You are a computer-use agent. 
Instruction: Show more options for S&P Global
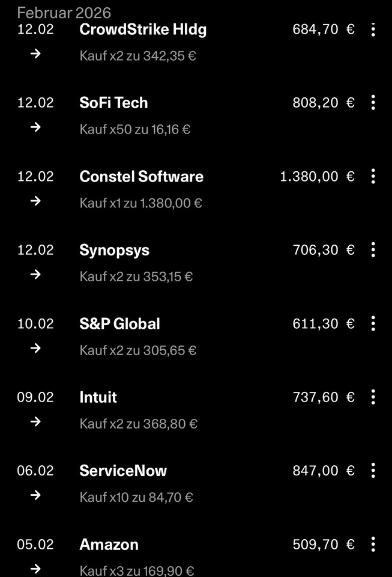pyautogui.click(x=373, y=323)
